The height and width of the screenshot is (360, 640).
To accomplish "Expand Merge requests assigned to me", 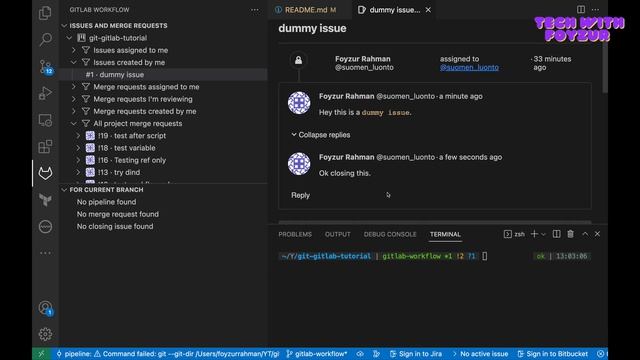I will point(74,87).
